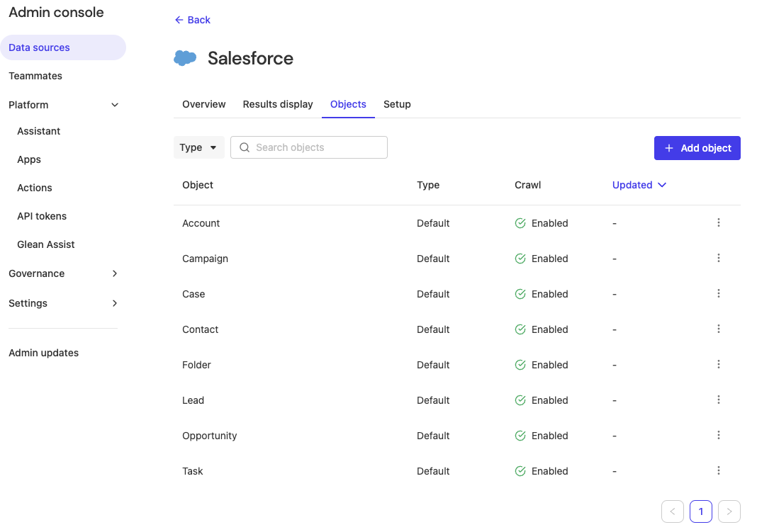Viewport: 757px width, 532px height.
Task: Open the kebab menu for Account object
Action: point(719,222)
